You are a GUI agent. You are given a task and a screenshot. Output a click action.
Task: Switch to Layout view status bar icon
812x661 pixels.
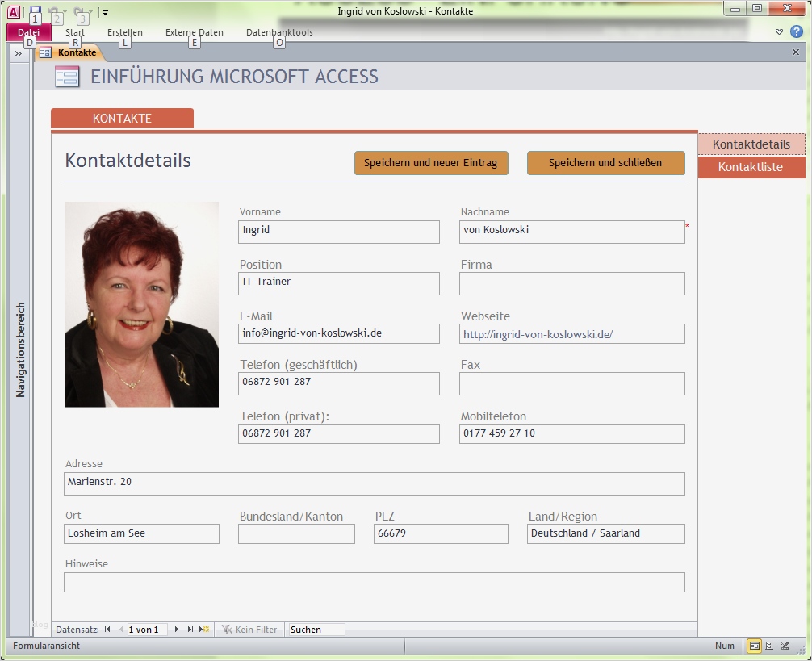click(x=769, y=646)
